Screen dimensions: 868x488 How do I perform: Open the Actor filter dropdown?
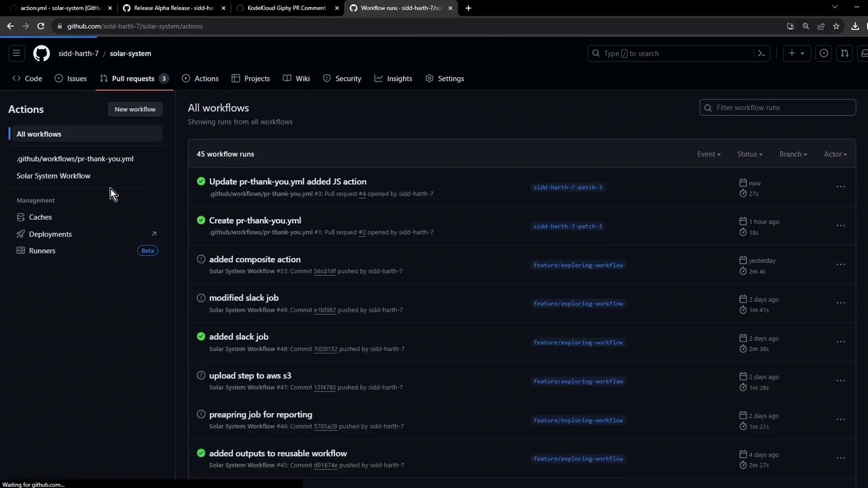(835, 154)
